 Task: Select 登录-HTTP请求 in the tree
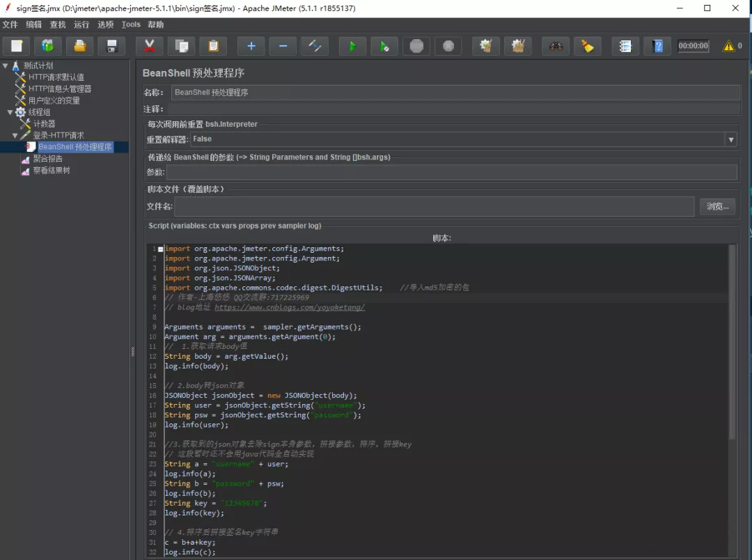pyautogui.click(x=58, y=135)
